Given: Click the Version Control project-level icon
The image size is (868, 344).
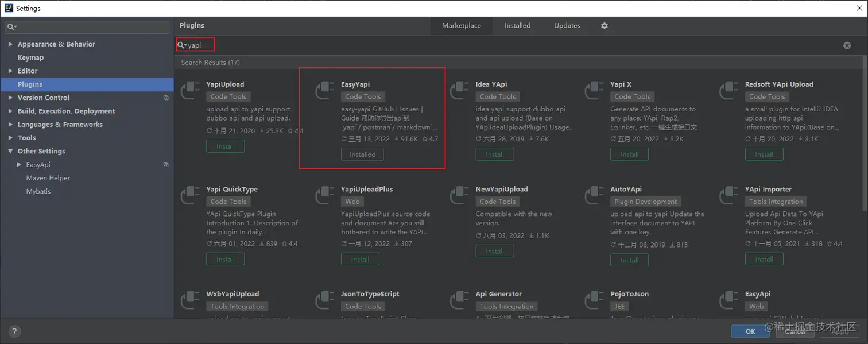Looking at the screenshot, I should coord(166,98).
